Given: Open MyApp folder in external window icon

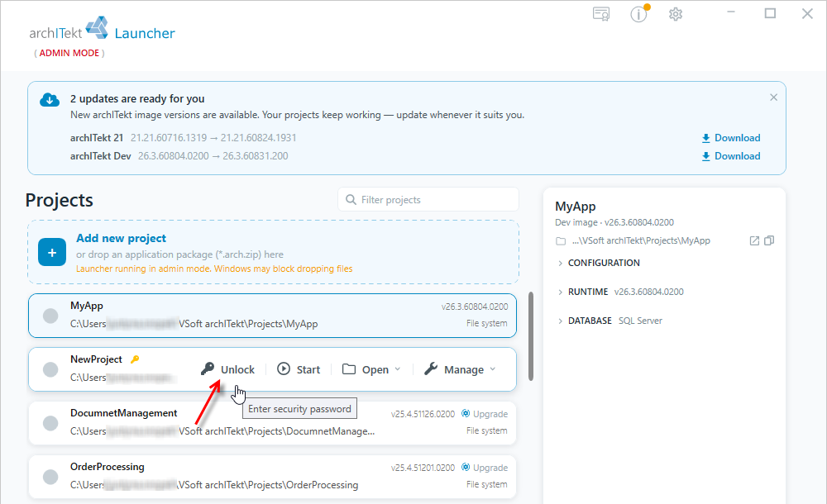Looking at the screenshot, I should click(x=754, y=240).
